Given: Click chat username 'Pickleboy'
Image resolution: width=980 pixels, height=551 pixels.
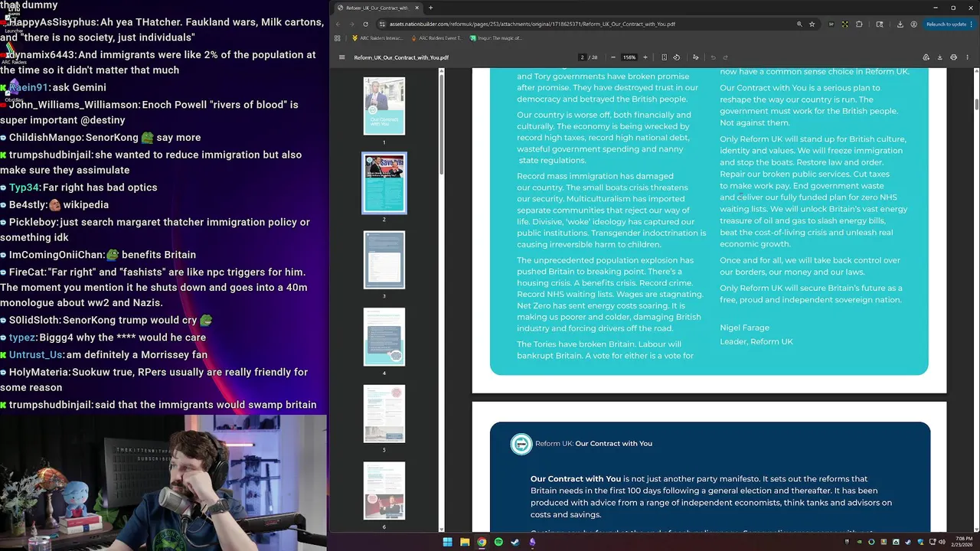Looking at the screenshot, I should [33, 222].
